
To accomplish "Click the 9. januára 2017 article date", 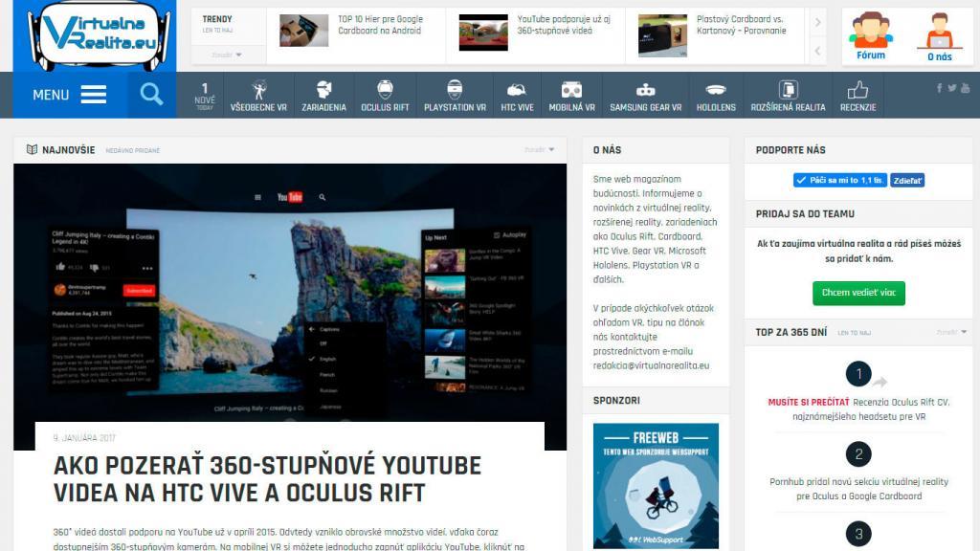I will [84, 438].
